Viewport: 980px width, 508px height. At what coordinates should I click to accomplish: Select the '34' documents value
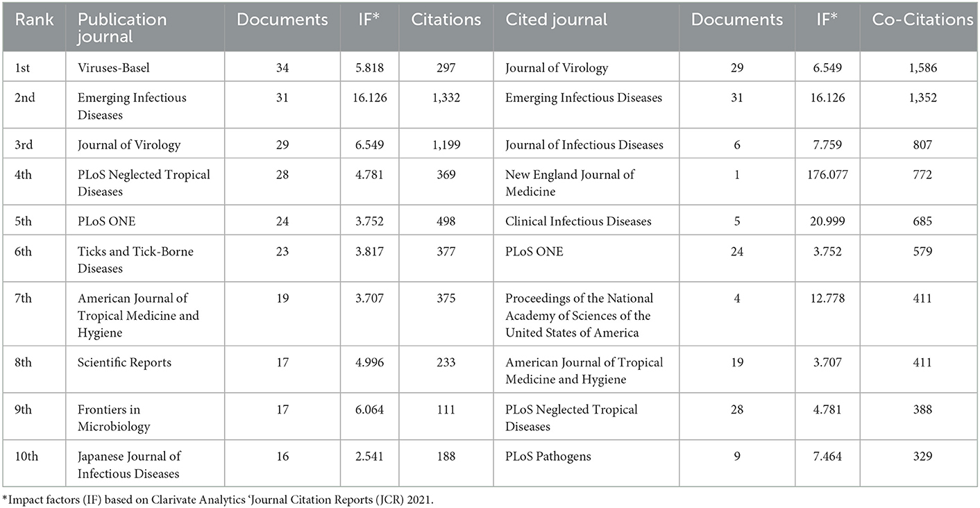tap(282, 67)
